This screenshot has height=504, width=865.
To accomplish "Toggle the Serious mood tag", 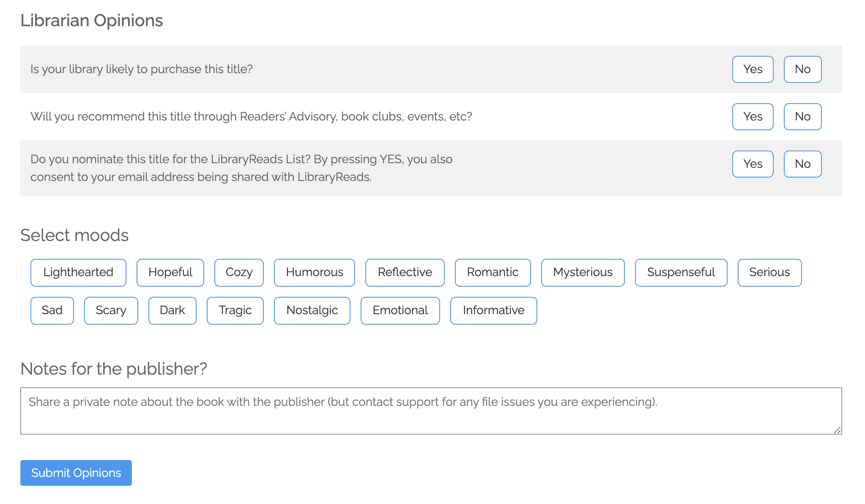I will [770, 273].
